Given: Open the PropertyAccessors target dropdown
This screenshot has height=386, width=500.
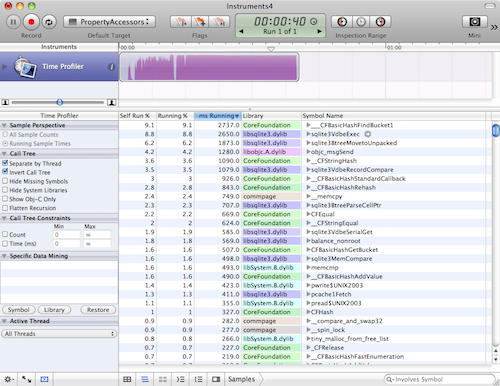Looking at the screenshot, I should [109, 22].
